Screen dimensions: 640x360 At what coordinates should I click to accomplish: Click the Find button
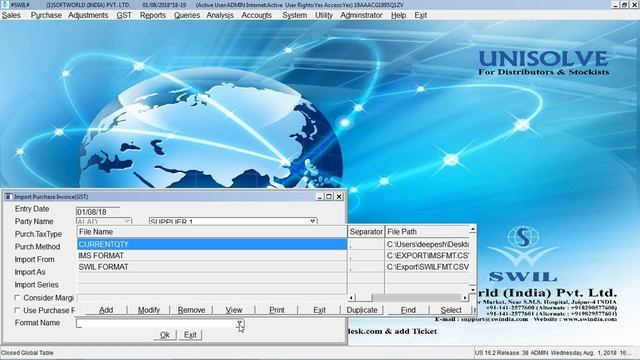tap(408, 310)
